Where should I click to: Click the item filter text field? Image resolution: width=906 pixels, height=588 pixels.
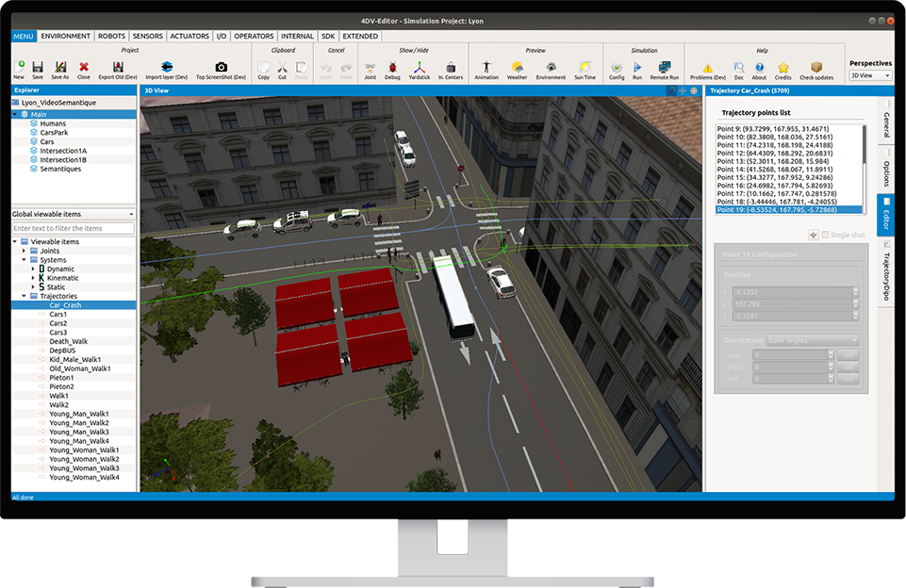point(73,229)
